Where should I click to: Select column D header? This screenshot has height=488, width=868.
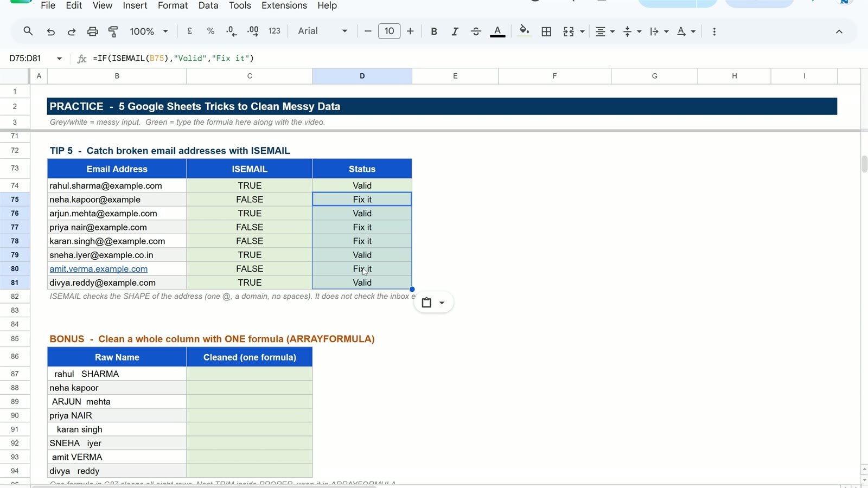tap(362, 76)
